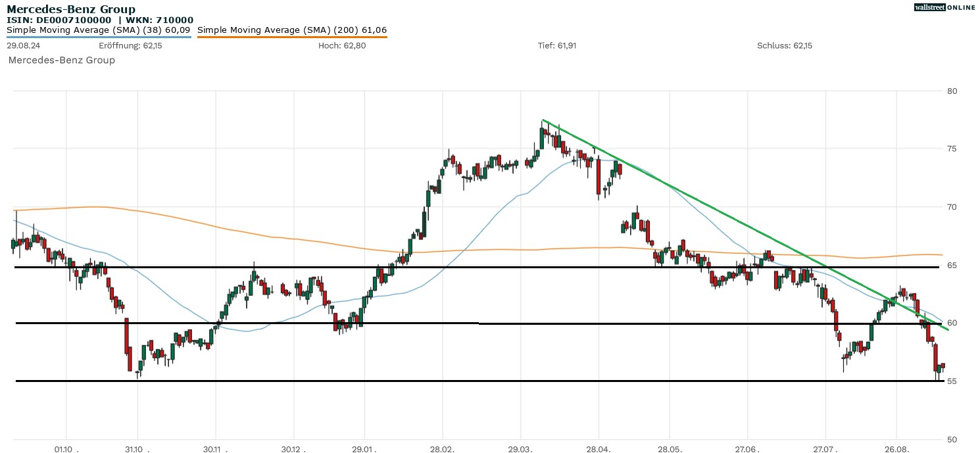The width and height of the screenshot is (980, 453).
Task: Select the SMA (38) 60,09 legend entry
Action: (99, 30)
